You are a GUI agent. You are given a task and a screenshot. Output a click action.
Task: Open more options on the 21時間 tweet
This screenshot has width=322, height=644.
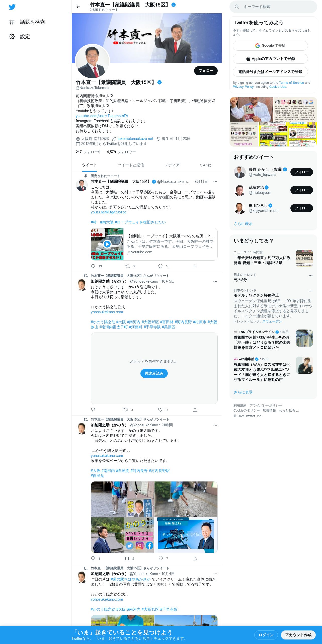215,425
